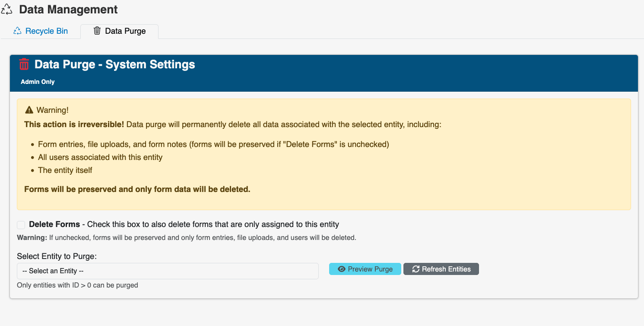The width and height of the screenshot is (644, 326).
Task: Click the recycle icon beside Data Management
Action: click(6, 10)
